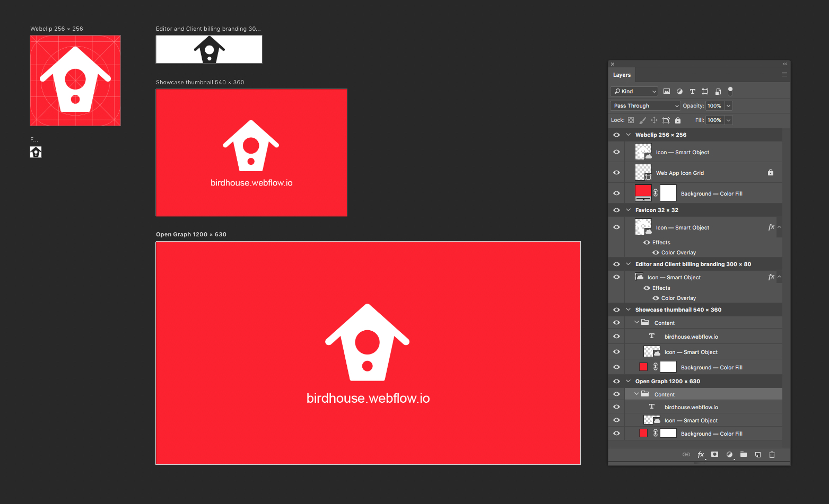Image resolution: width=829 pixels, height=504 pixels.
Task: Open the Pass Through blend mode dropdown
Action: coord(645,106)
